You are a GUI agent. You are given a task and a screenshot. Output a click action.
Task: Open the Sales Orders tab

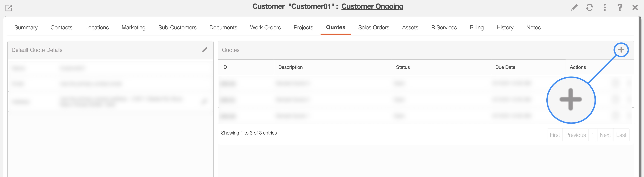tap(373, 27)
